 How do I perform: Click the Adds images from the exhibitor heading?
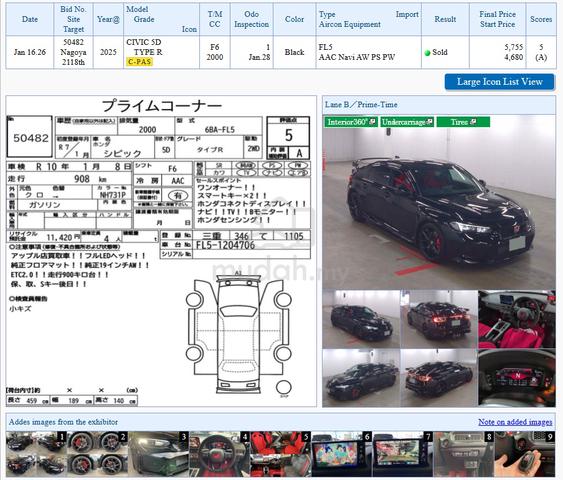[63, 422]
